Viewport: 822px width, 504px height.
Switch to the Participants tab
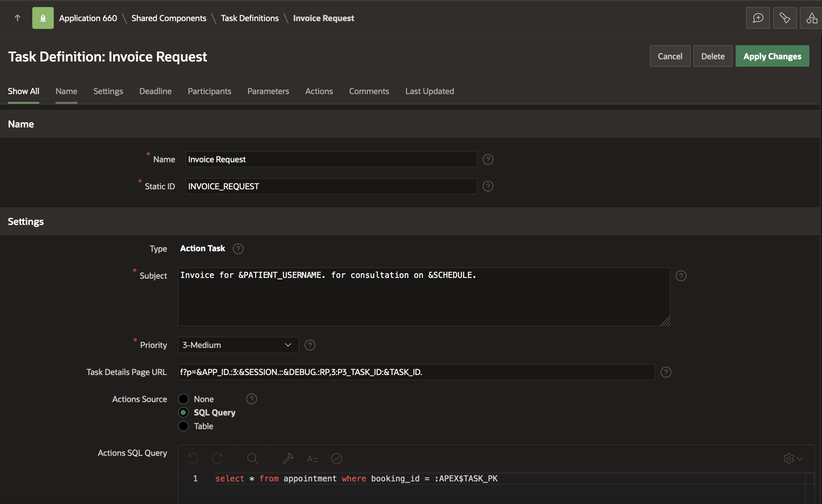pos(209,91)
